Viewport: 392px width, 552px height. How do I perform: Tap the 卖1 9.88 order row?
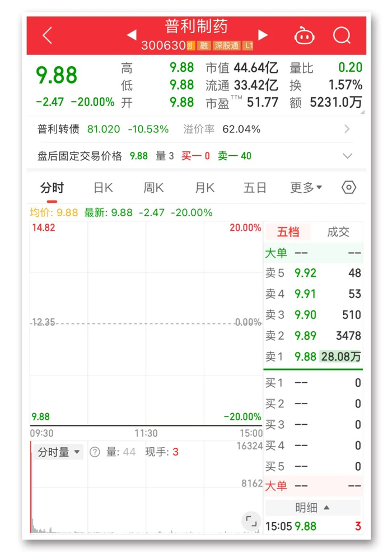[313, 356]
